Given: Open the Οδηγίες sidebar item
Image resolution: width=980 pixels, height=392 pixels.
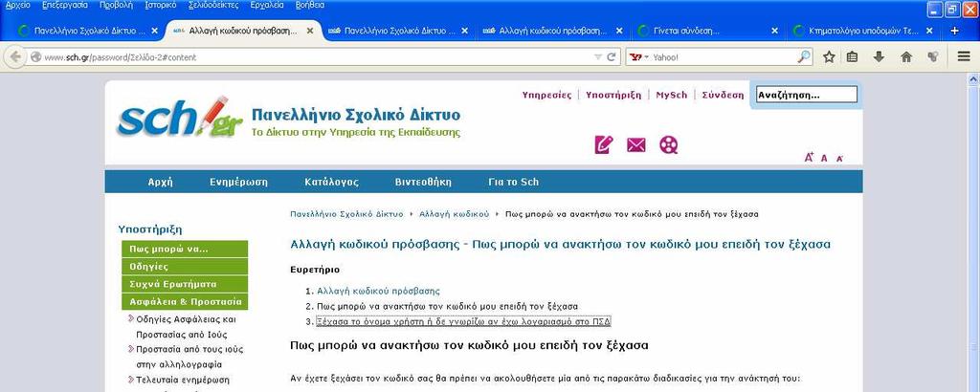Looking at the screenshot, I should [185, 267].
